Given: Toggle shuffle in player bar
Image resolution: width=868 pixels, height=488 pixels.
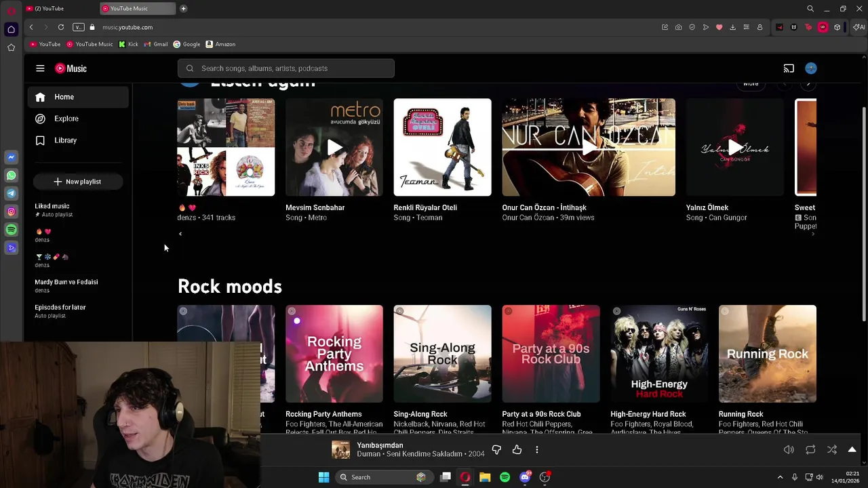Looking at the screenshot, I should click(832, 449).
